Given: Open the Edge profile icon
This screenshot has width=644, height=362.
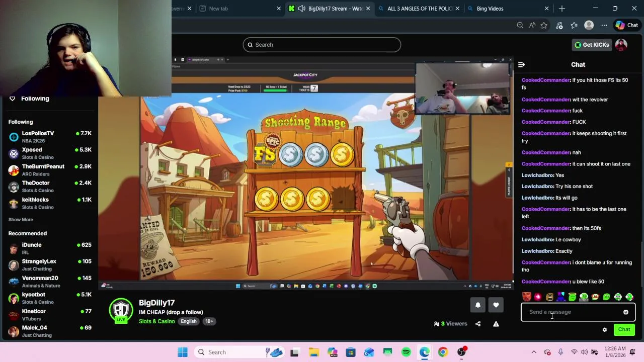Looking at the screenshot, I should point(589,25).
